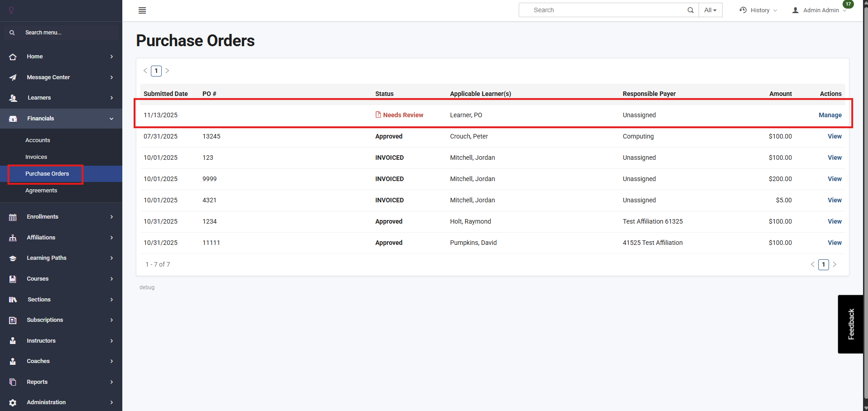Image resolution: width=868 pixels, height=411 pixels.
Task: Click the Submitted Date column header
Action: (165, 94)
